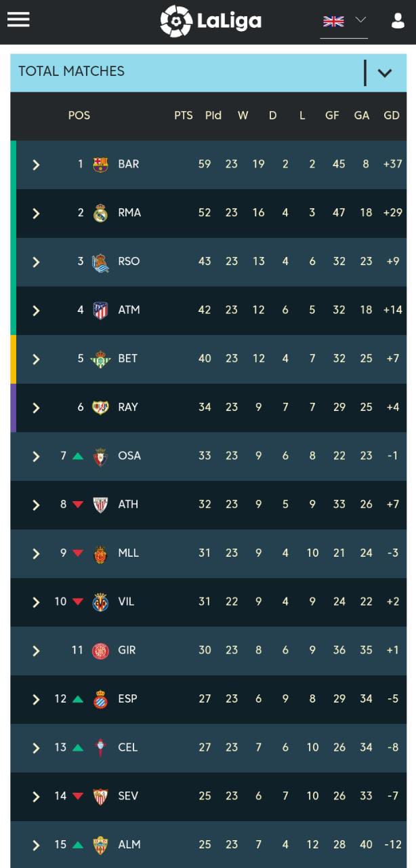Viewport: 416px width, 868px height.
Task: Click the Real Betis crest
Action: pos(100,359)
